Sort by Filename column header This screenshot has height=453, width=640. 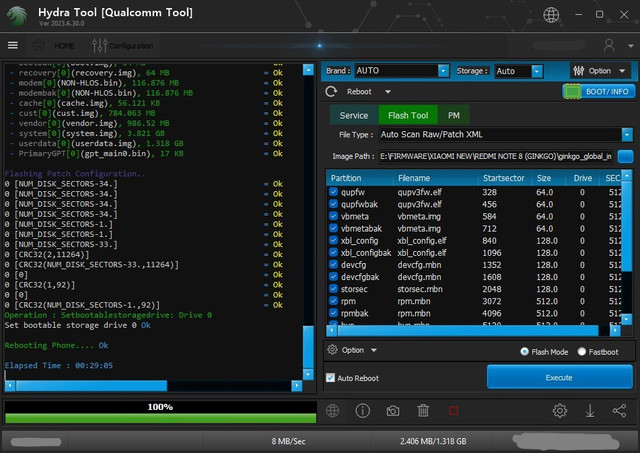click(x=436, y=178)
